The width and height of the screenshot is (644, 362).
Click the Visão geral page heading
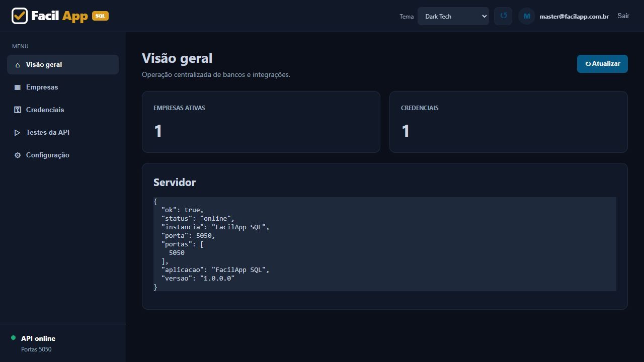click(x=177, y=58)
